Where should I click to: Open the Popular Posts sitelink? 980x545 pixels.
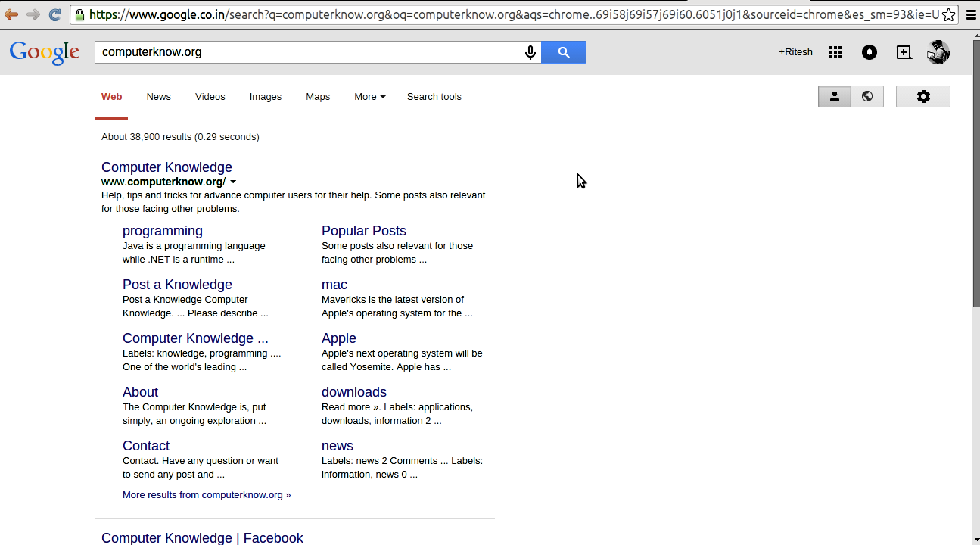point(364,231)
